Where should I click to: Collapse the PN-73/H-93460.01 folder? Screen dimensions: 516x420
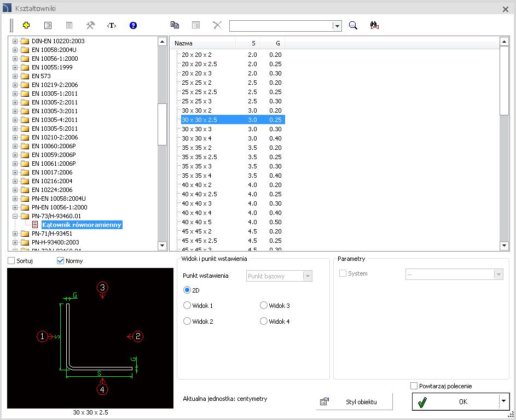coord(15,216)
